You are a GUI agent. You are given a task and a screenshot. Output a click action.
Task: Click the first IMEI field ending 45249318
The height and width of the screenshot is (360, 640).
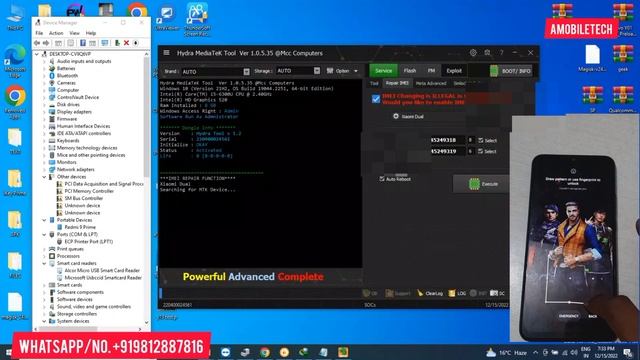coord(447,140)
